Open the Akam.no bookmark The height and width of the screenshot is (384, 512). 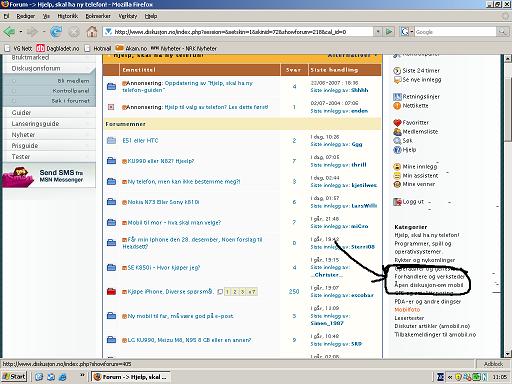131,48
